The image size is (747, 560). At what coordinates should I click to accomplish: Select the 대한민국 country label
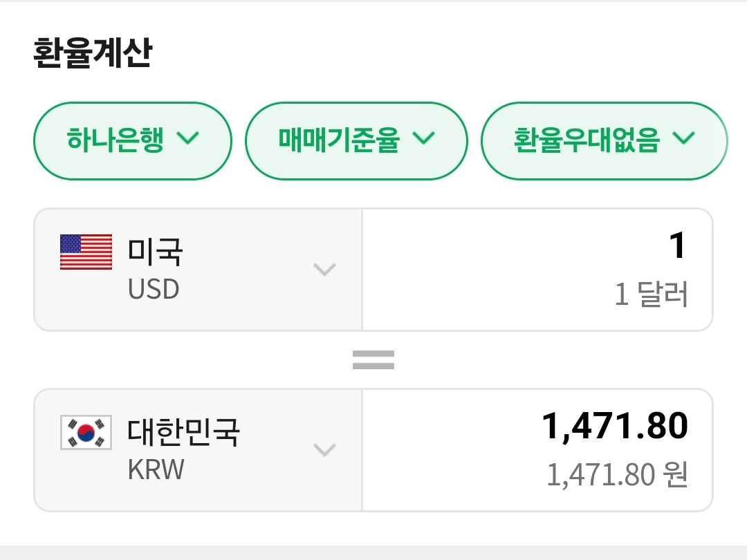[x=183, y=431]
